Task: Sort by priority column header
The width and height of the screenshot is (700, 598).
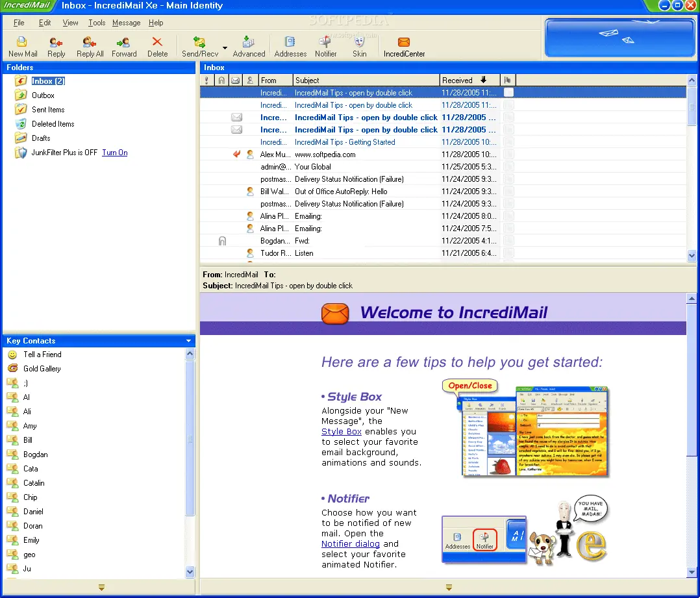Action: coord(206,81)
